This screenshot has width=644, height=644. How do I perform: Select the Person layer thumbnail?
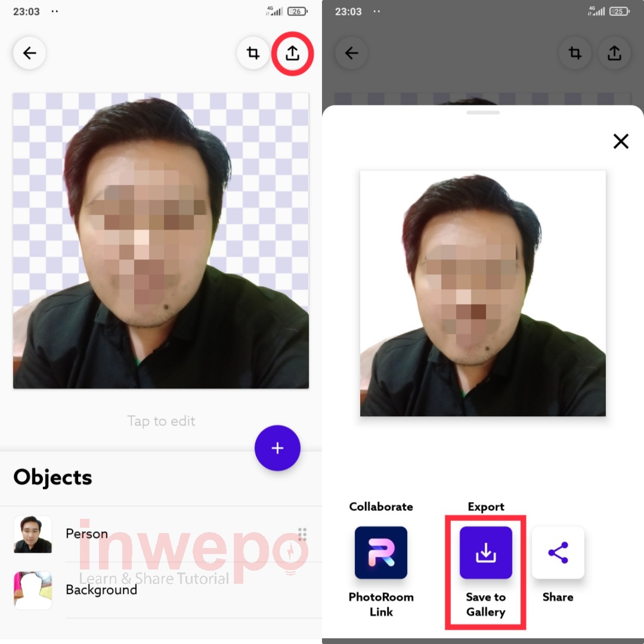pyautogui.click(x=33, y=534)
